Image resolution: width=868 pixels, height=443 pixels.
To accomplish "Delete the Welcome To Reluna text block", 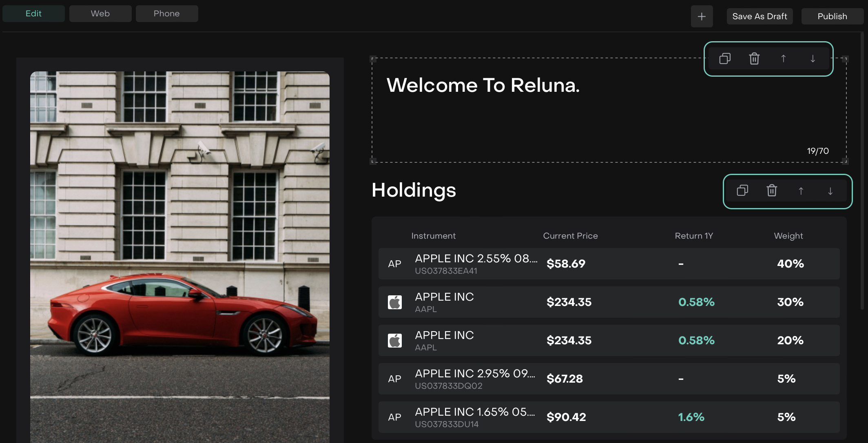I will click(x=754, y=59).
